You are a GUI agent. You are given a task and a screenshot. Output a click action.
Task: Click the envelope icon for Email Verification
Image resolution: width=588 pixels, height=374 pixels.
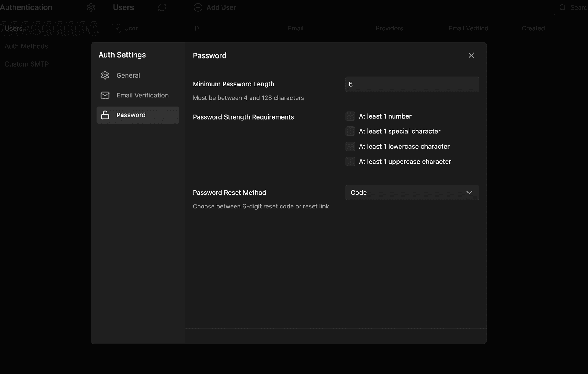[x=105, y=95]
